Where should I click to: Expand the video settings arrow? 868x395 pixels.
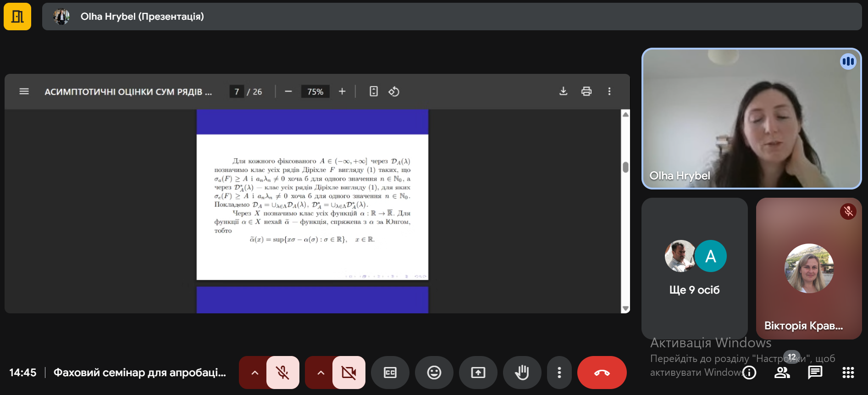click(321, 373)
